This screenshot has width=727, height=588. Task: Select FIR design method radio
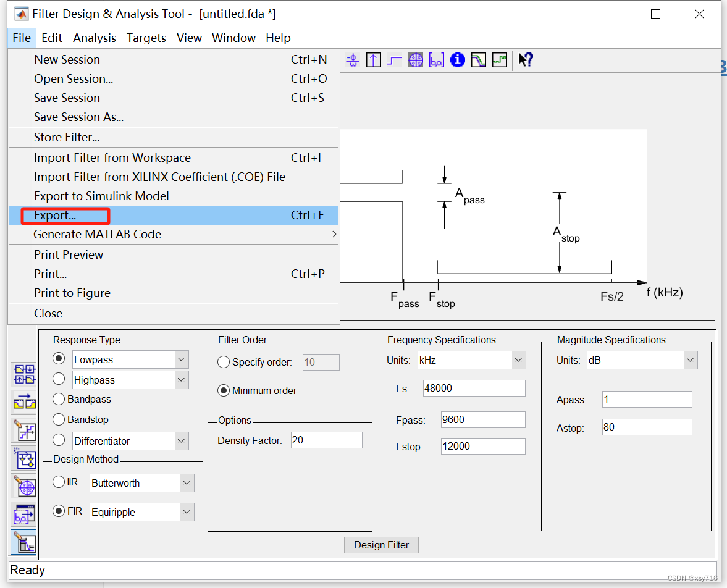coord(59,511)
